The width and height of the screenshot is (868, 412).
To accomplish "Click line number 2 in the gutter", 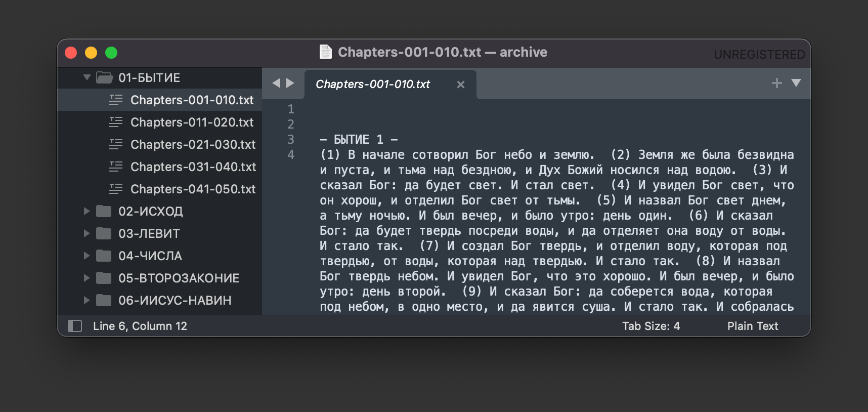I will click(291, 124).
